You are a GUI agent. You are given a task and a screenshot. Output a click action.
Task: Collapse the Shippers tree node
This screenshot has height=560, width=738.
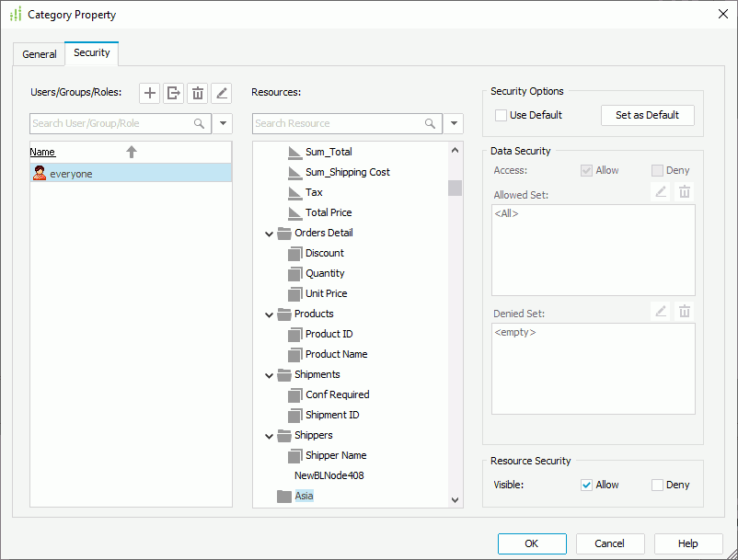click(268, 435)
